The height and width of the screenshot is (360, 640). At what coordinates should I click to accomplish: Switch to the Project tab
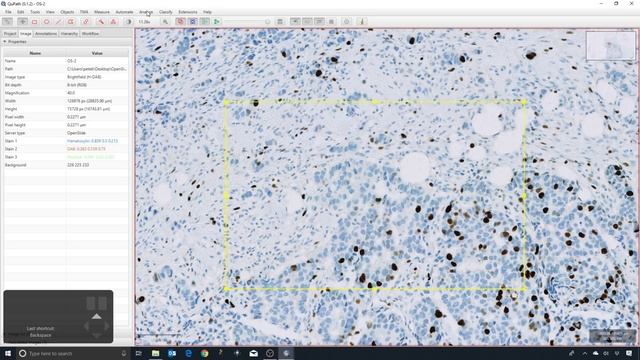pos(10,33)
